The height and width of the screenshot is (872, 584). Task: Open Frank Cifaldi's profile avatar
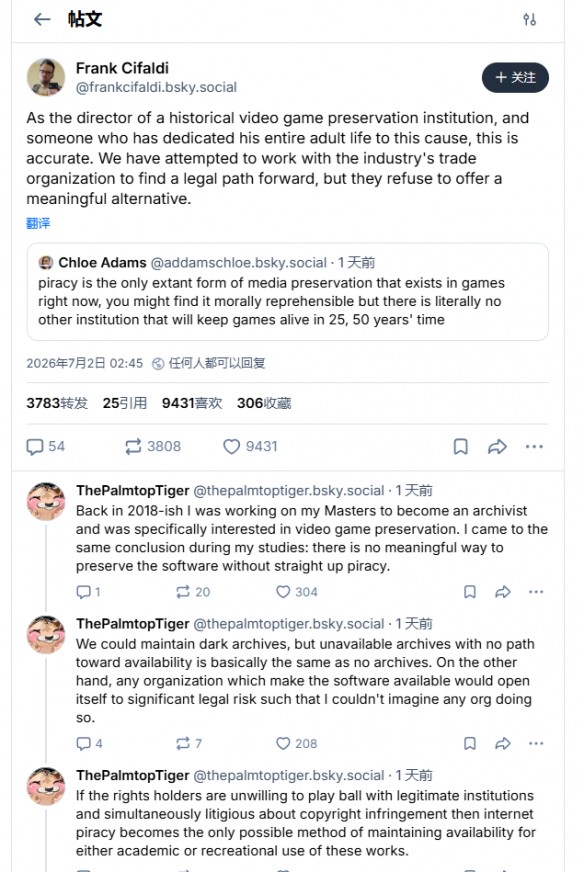click(46, 77)
